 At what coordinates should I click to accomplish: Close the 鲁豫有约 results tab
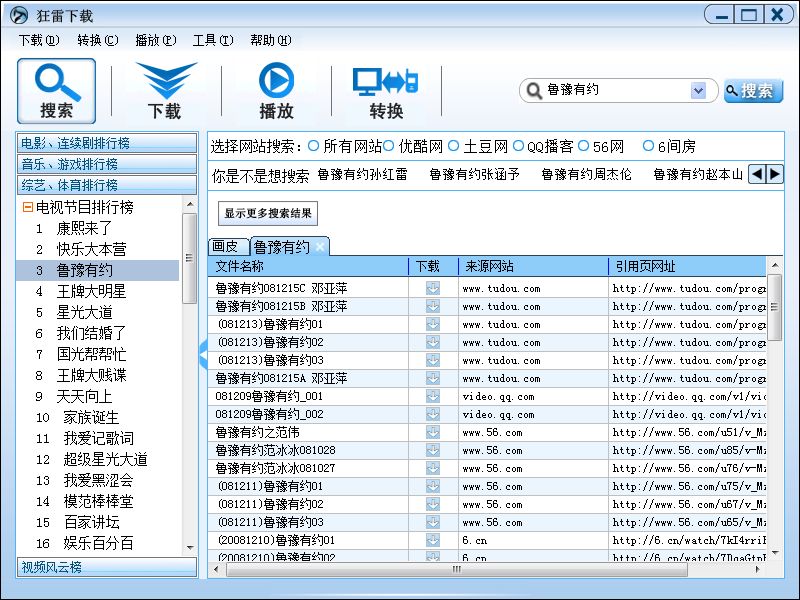320,247
